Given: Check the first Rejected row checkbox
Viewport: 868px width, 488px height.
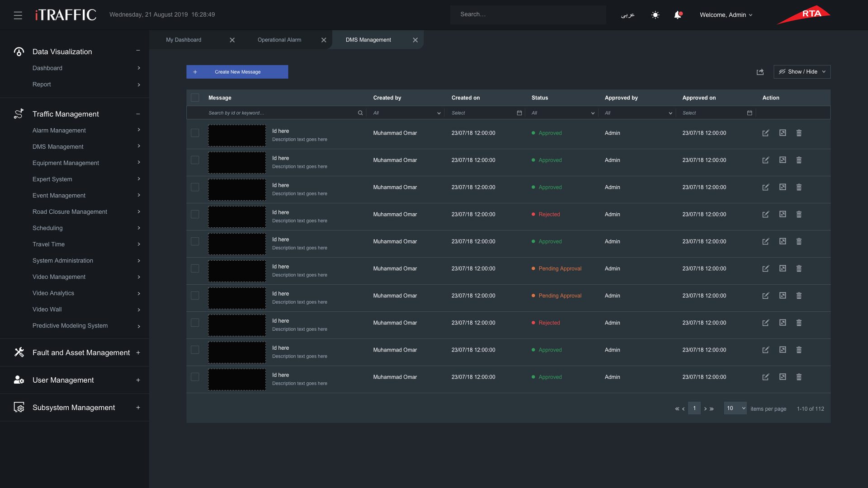Looking at the screenshot, I should 195,214.
